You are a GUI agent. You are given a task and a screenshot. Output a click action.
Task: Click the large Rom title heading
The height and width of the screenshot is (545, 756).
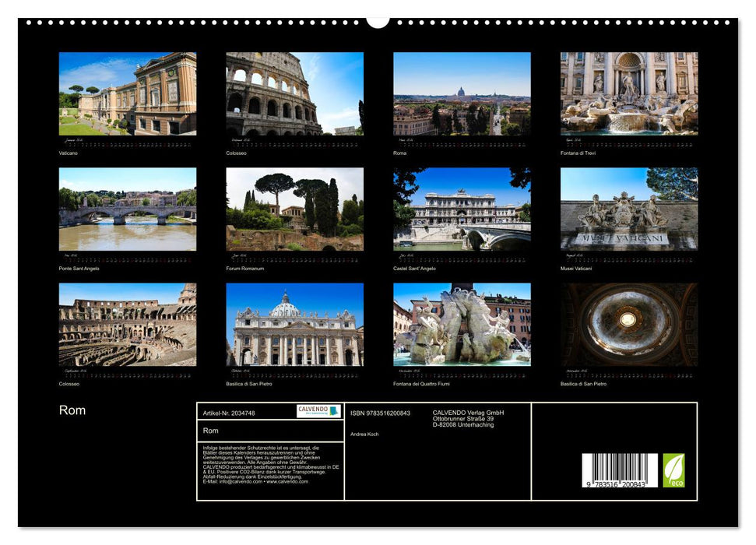pos(72,410)
